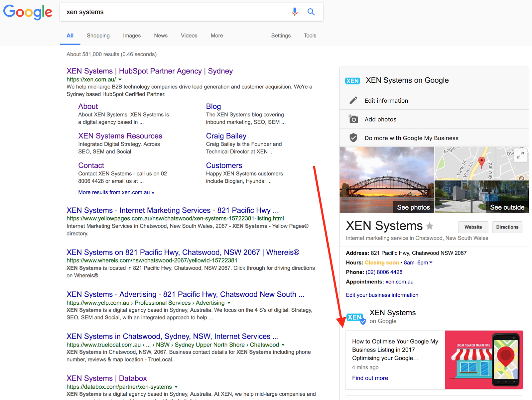Click the microphone voice search icon
The height and width of the screenshot is (400, 532).
pyautogui.click(x=295, y=12)
